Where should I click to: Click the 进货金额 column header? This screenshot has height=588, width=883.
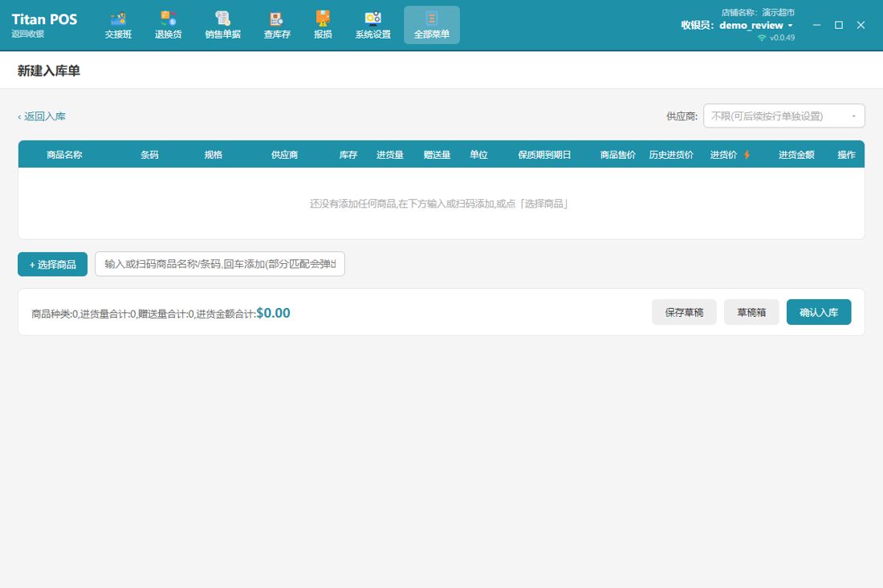click(x=796, y=155)
